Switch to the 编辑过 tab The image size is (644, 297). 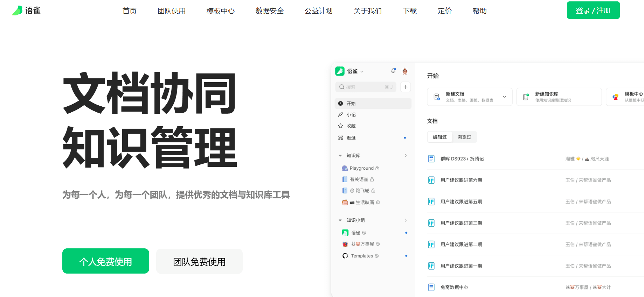point(440,137)
